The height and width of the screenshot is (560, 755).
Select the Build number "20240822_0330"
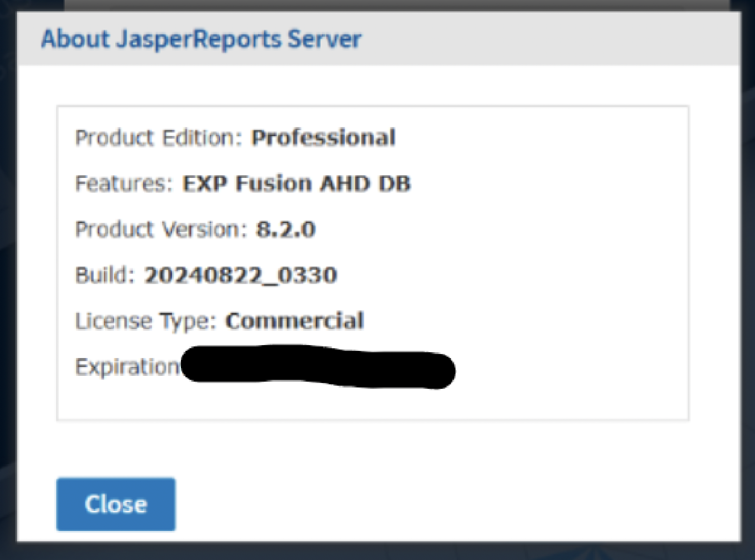click(x=240, y=275)
